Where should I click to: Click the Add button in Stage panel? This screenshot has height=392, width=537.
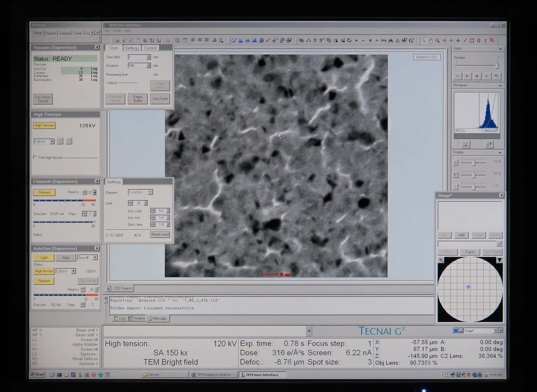[x=461, y=235]
